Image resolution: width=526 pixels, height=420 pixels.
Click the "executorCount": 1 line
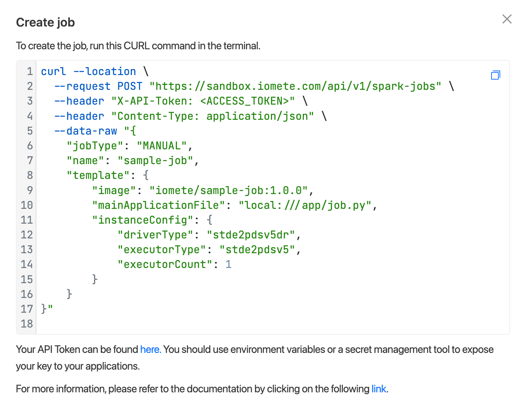tap(174, 264)
